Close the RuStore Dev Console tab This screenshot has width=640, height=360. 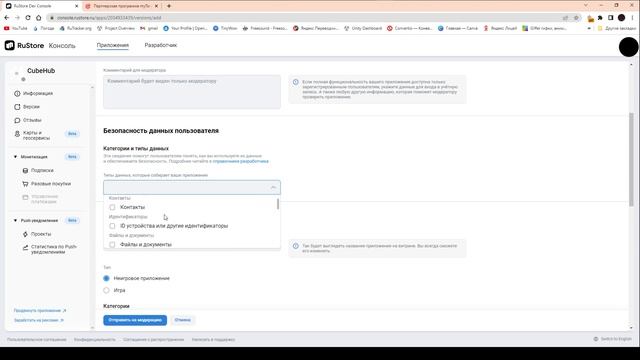pos(76,6)
